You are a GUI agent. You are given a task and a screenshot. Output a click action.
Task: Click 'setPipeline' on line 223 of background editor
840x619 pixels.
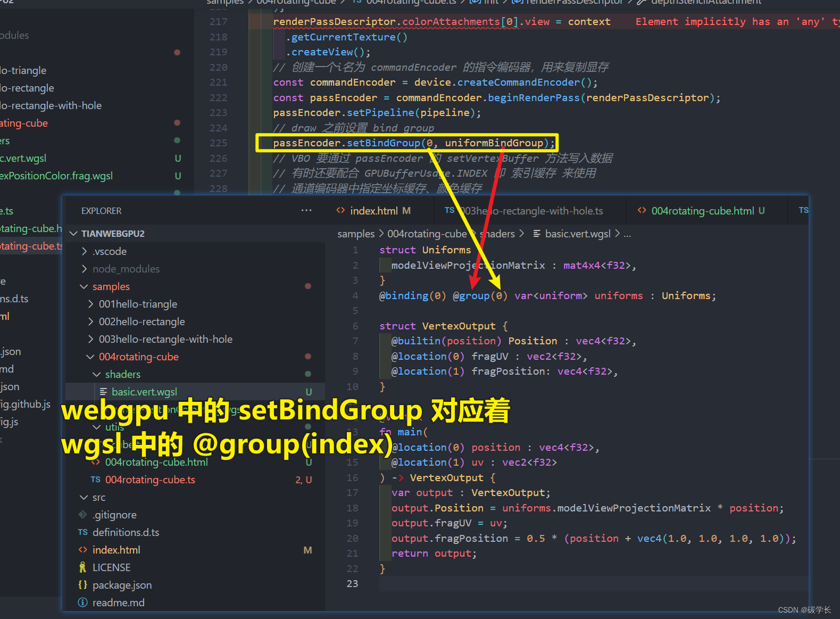(380, 113)
